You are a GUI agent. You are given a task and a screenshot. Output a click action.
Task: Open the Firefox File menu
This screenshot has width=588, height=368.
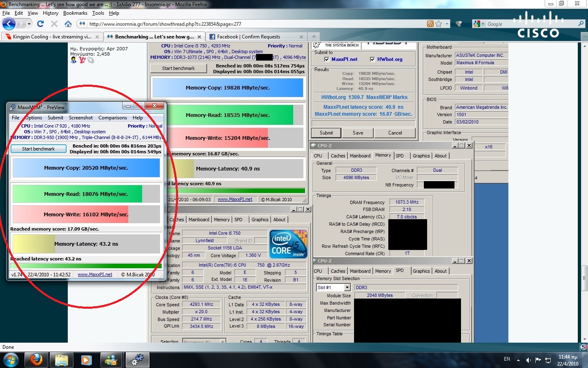[6, 13]
